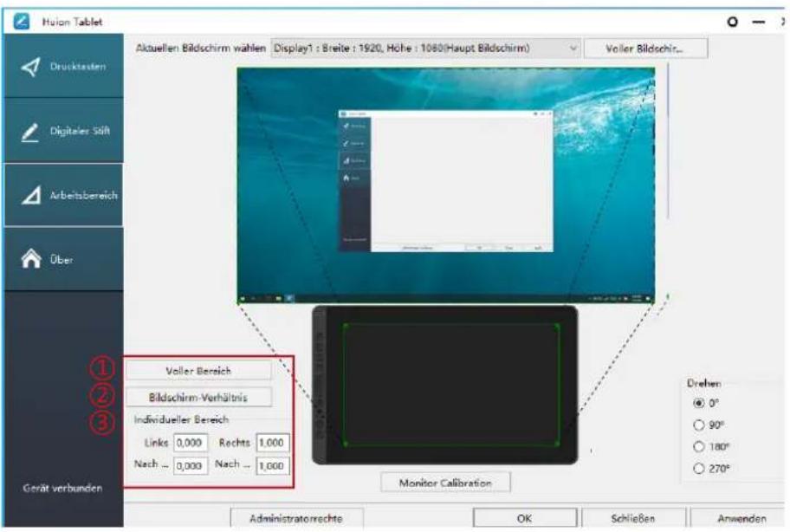
Task: Click the Administratorrechte button
Action: coord(296,518)
